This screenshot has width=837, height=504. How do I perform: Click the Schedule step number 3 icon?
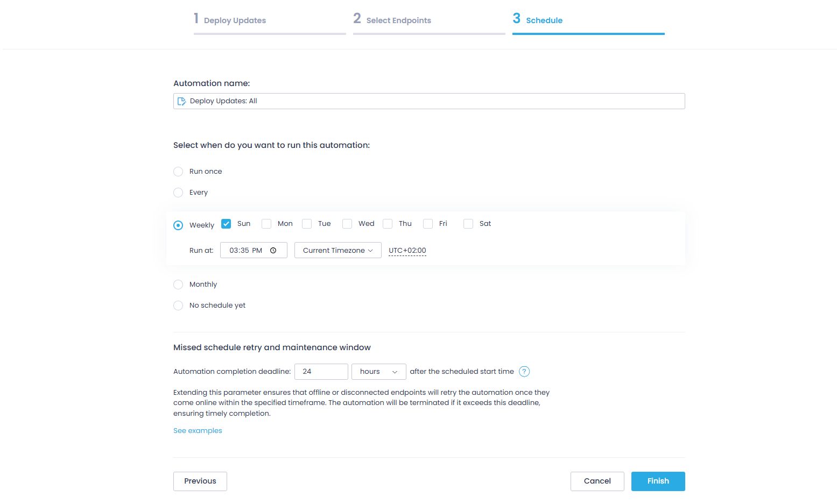pos(516,18)
